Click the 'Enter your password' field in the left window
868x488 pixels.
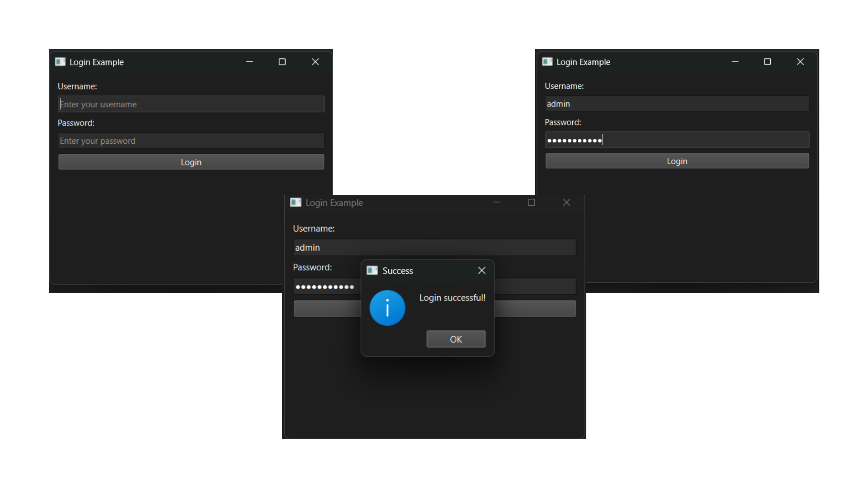(191, 140)
